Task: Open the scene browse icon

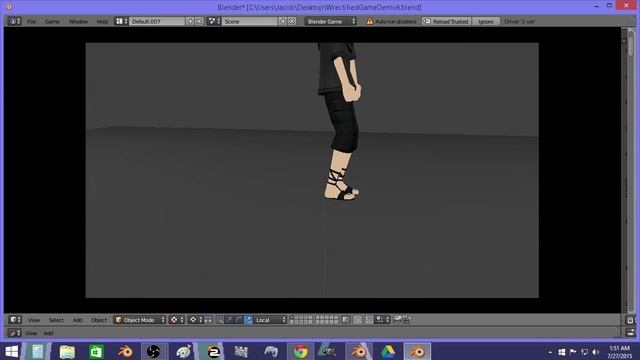Action: coord(214,21)
